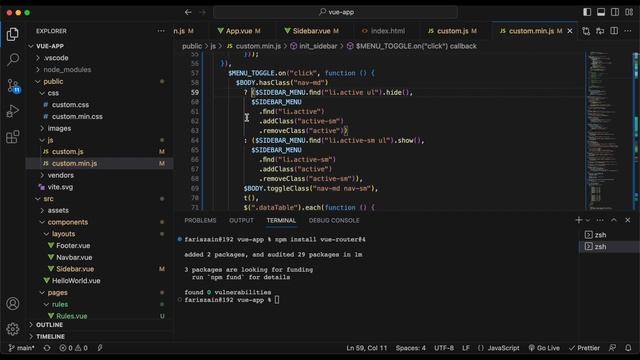
Task: Open custom.min.css in the explorer
Action: [100, 117]
